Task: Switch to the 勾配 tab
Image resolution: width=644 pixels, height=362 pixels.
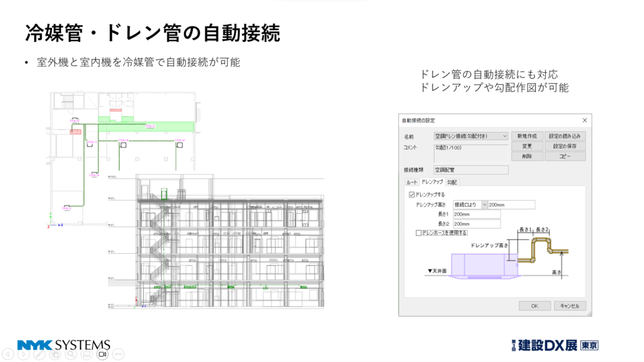Action: pyautogui.click(x=452, y=182)
